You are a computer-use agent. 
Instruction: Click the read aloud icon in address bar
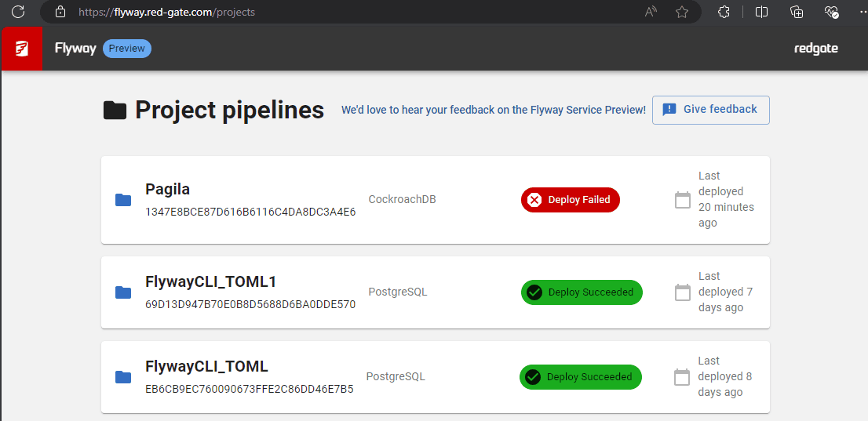651,12
